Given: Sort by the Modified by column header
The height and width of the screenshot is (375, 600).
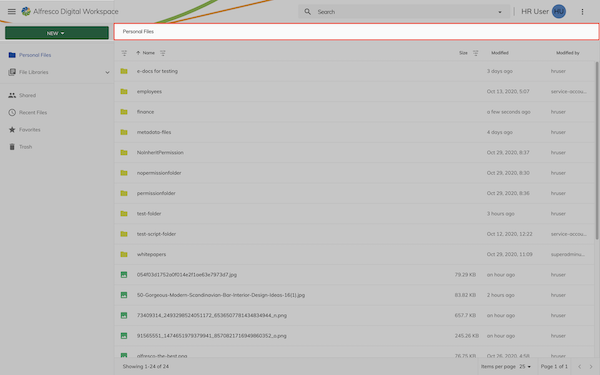Looking at the screenshot, I should tap(567, 53).
